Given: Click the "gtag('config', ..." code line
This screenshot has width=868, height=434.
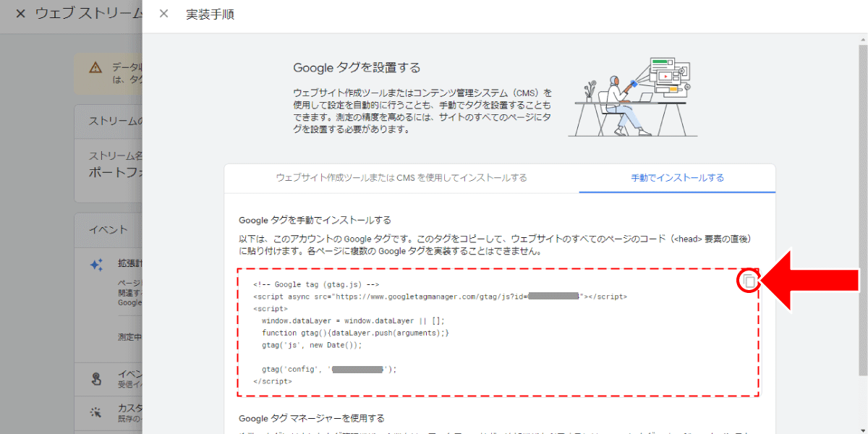Looking at the screenshot, I should (x=330, y=369).
